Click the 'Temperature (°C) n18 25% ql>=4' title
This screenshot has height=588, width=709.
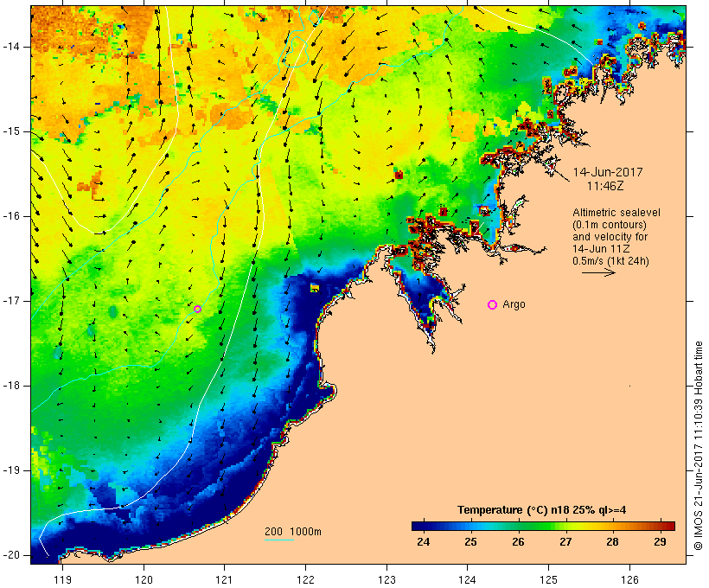(x=542, y=510)
